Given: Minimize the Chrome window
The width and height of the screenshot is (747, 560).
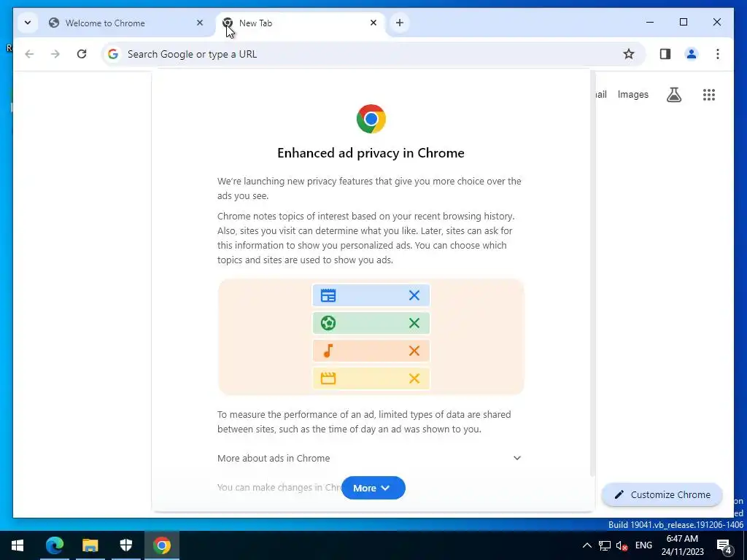Looking at the screenshot, I should 650,23.
